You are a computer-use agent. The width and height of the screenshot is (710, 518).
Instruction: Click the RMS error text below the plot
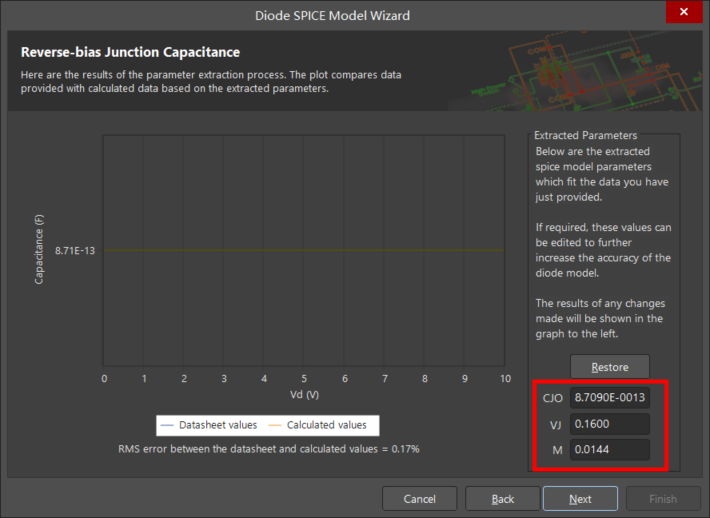tap(268, 449)
